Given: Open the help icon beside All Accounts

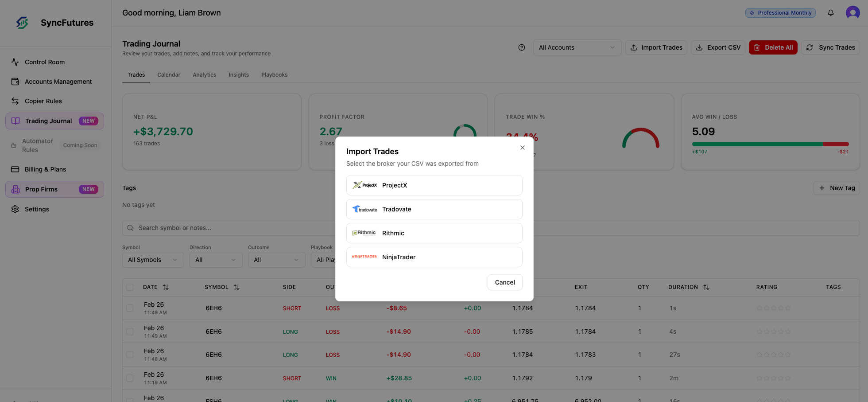Looking at the screenshot, I should tap(521, 47).
